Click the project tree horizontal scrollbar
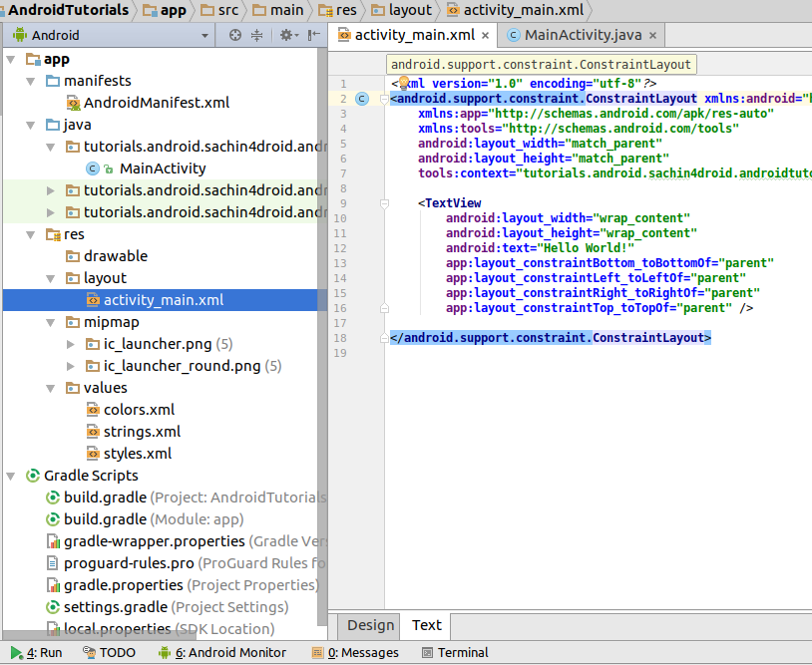This screenshot has height=665, width=812. pyautogui.click(x=99, y=635)
